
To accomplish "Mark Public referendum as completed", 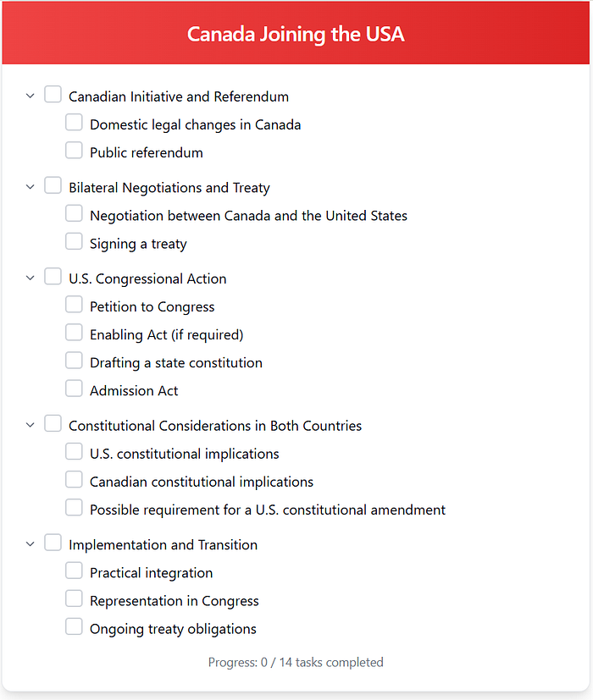I will pyautogui.click(x=74, y=151).
